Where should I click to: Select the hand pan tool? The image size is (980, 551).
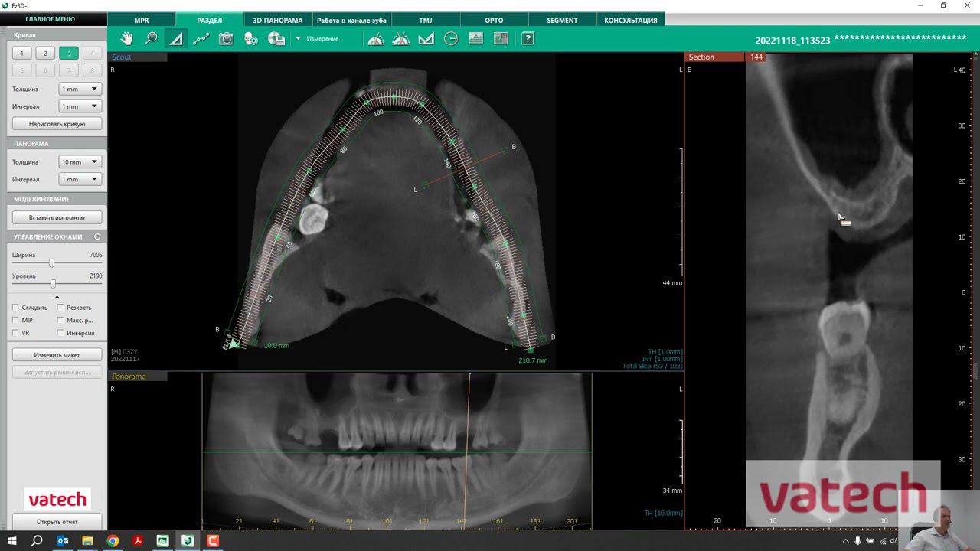[126, 39]
